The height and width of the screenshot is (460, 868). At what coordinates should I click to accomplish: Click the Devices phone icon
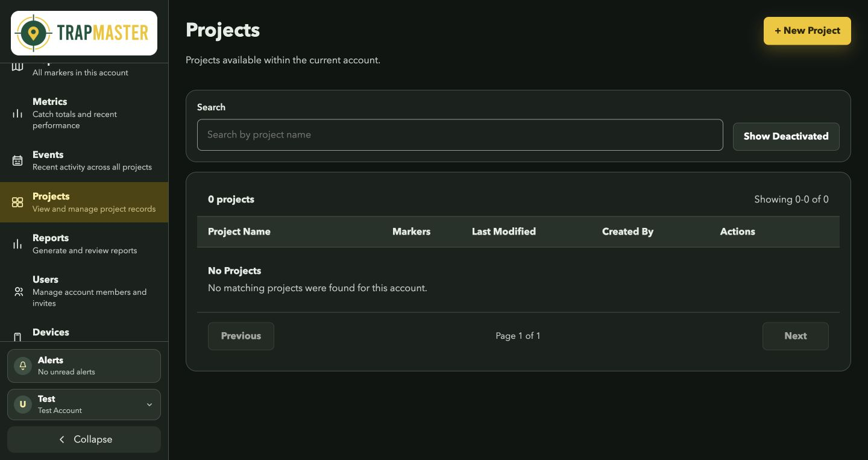pyautogui.click(x=17, y=336)
